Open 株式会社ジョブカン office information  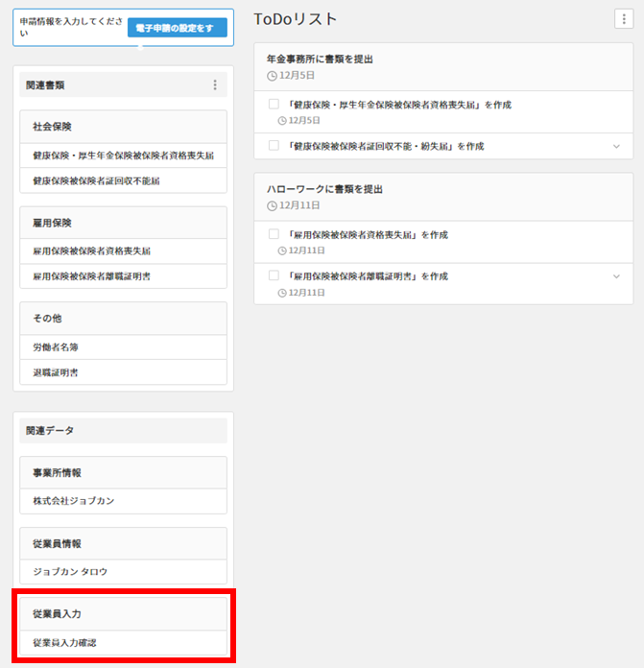click(x=73, y=501)
